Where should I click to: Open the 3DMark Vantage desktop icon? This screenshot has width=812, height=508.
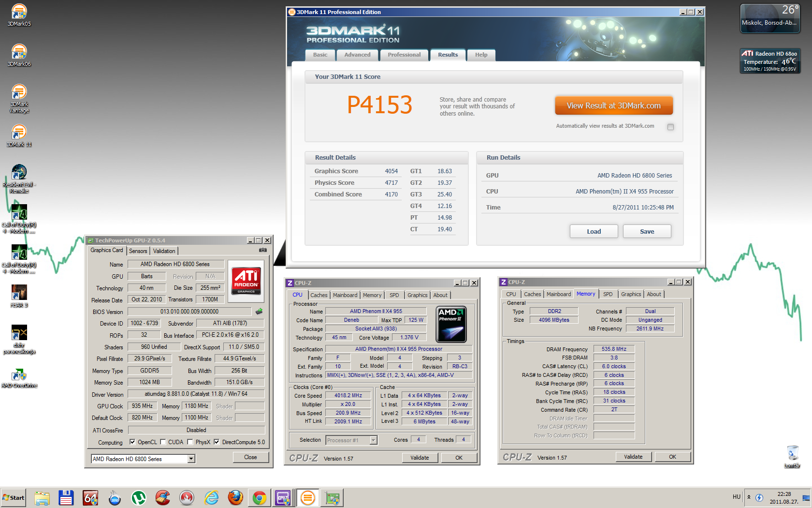(x=19, y=98)
